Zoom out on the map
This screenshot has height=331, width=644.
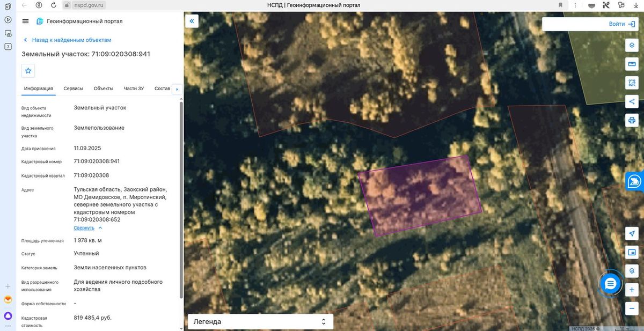click(632, 308)
